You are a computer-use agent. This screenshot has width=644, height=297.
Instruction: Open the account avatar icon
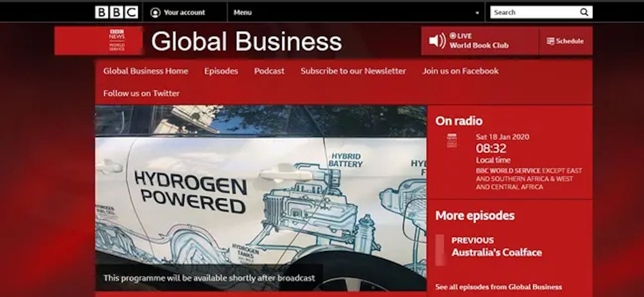tap(155, 13)
